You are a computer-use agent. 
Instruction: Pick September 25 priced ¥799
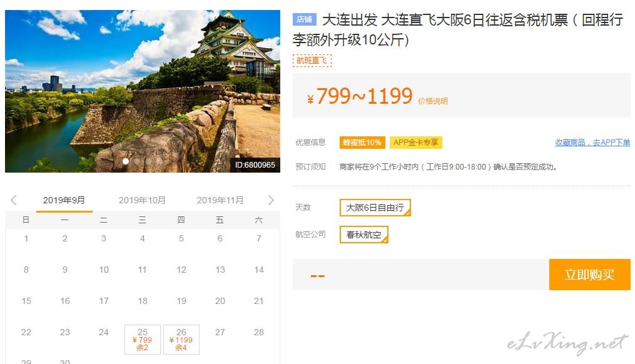[143, 340]
